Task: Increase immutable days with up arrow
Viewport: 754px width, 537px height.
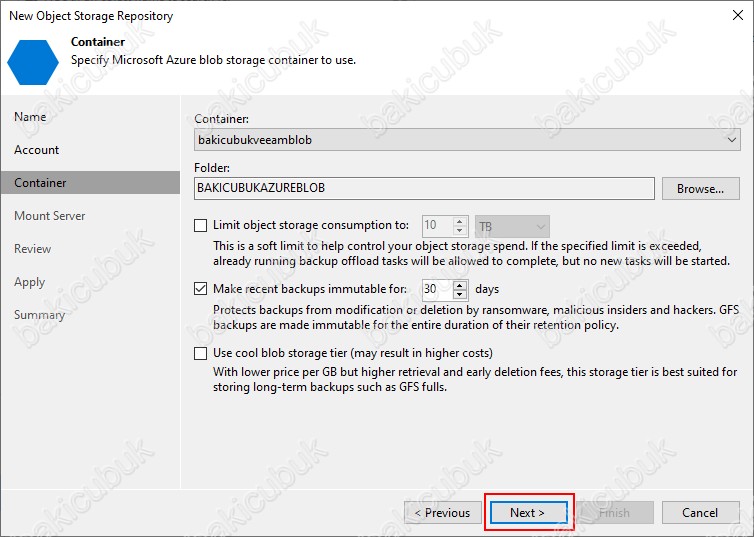Action: [x=461, y=285]
